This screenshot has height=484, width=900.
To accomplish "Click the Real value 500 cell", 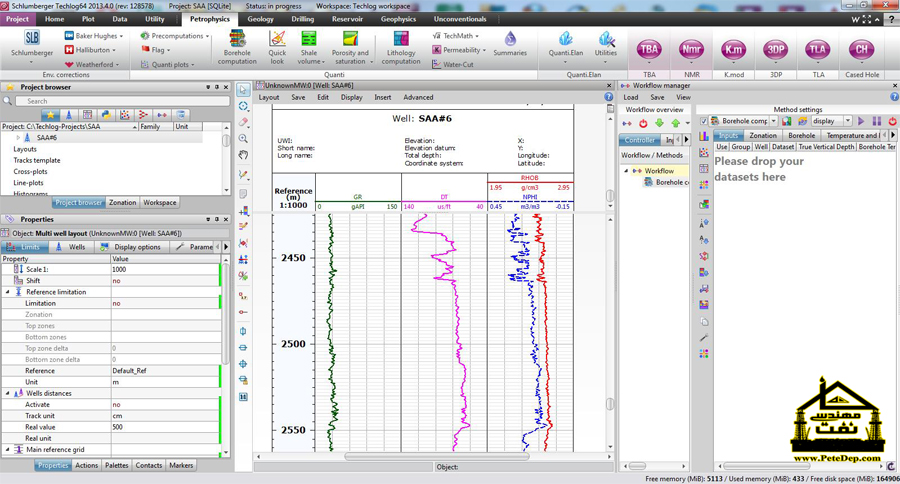I will point(165,427).
